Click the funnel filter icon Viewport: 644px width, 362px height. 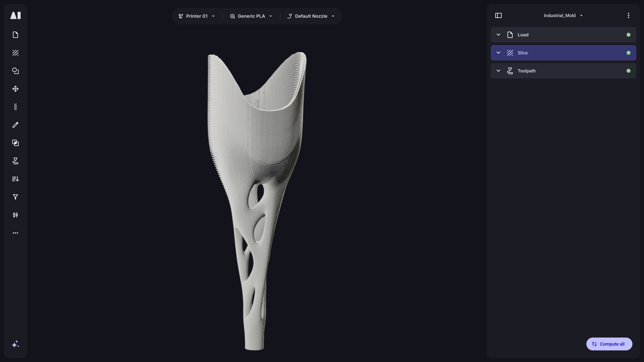pyautogui.click(x=15, y=197)
